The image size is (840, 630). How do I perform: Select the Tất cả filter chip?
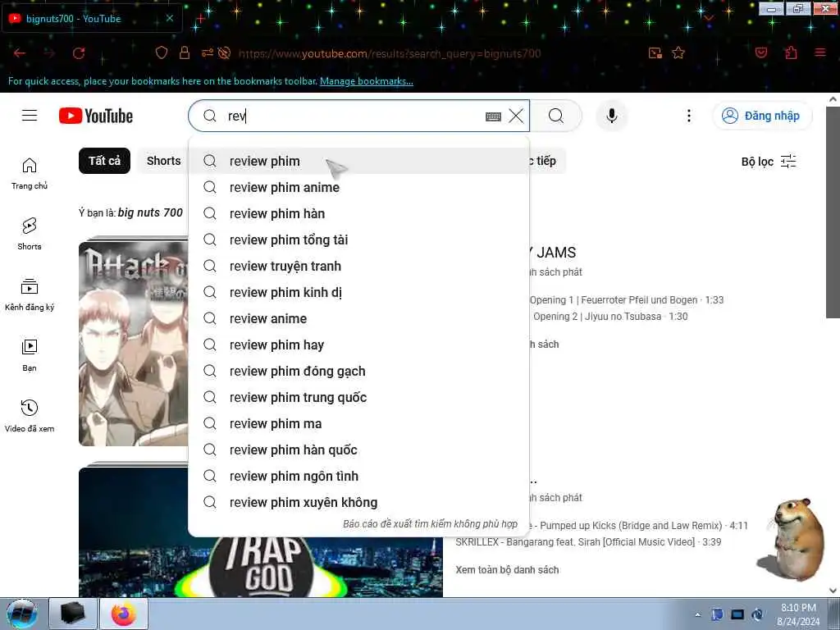(x=104, y=161)
